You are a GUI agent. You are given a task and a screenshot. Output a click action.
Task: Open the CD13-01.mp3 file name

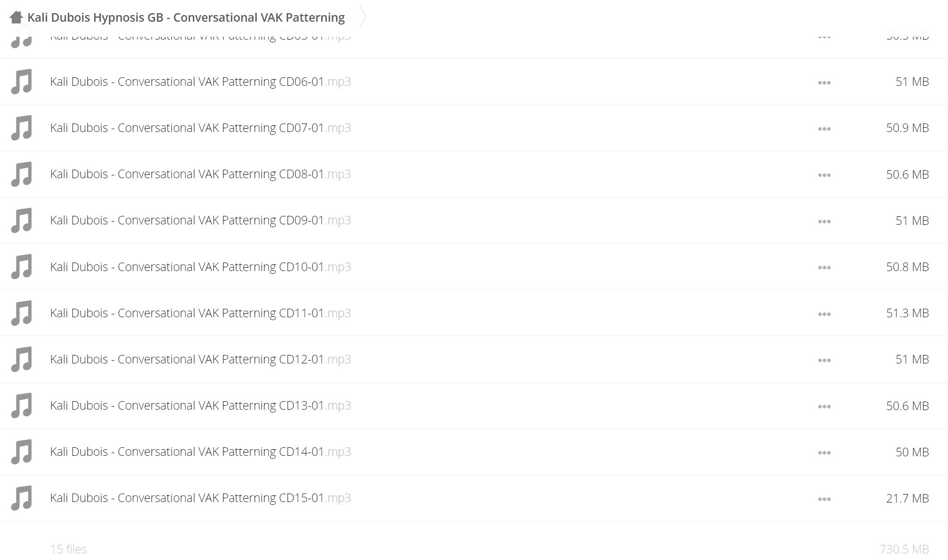(200, 405)
